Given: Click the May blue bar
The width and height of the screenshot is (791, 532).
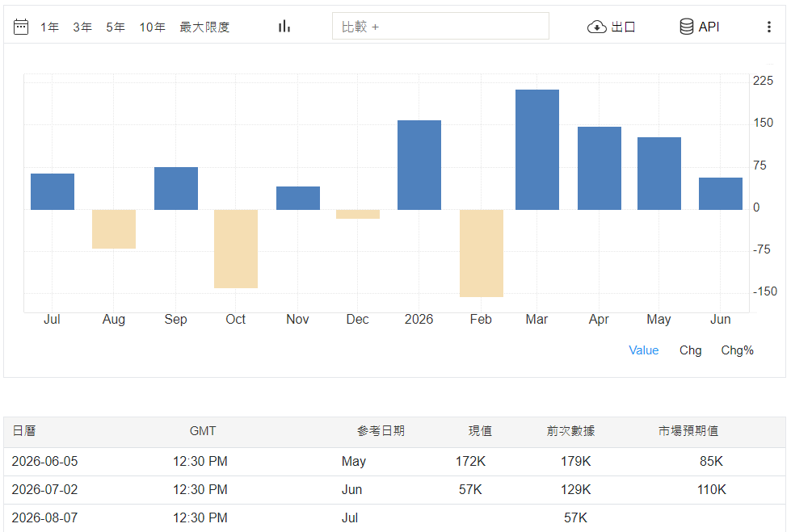Looking at the screenshot, I should [x=659, y=174].
